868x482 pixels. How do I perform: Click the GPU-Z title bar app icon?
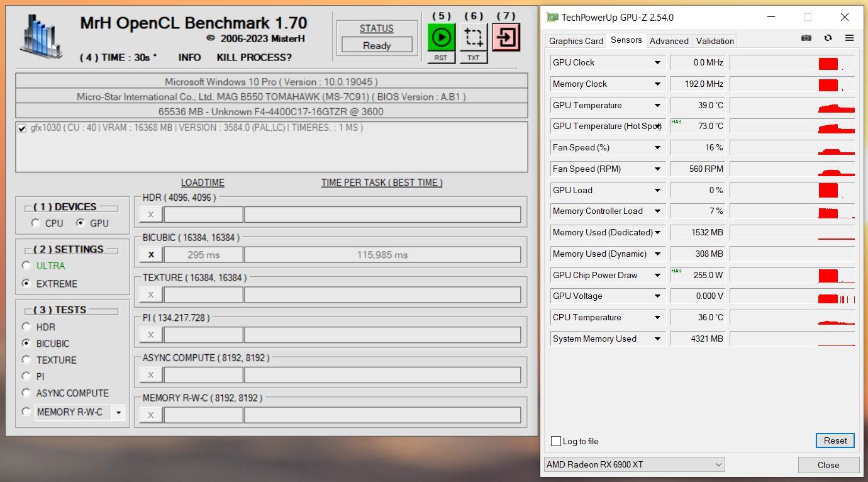[x=552, y=17]
